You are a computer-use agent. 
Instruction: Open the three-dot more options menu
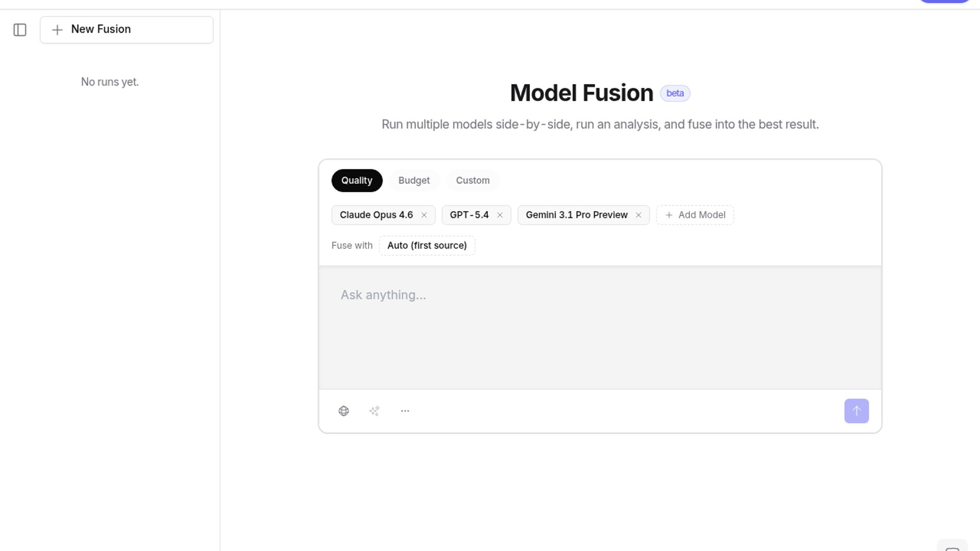[x=405, y=411]
